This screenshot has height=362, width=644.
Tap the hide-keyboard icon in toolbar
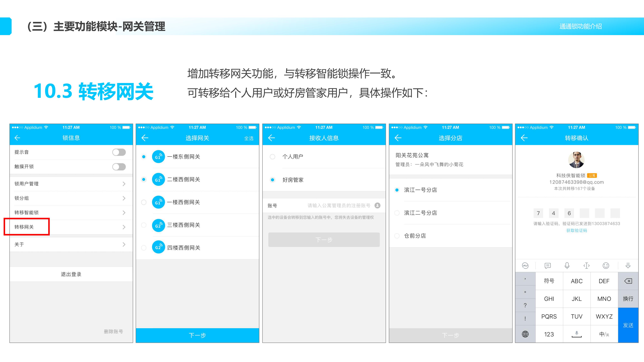pos(628,266)
